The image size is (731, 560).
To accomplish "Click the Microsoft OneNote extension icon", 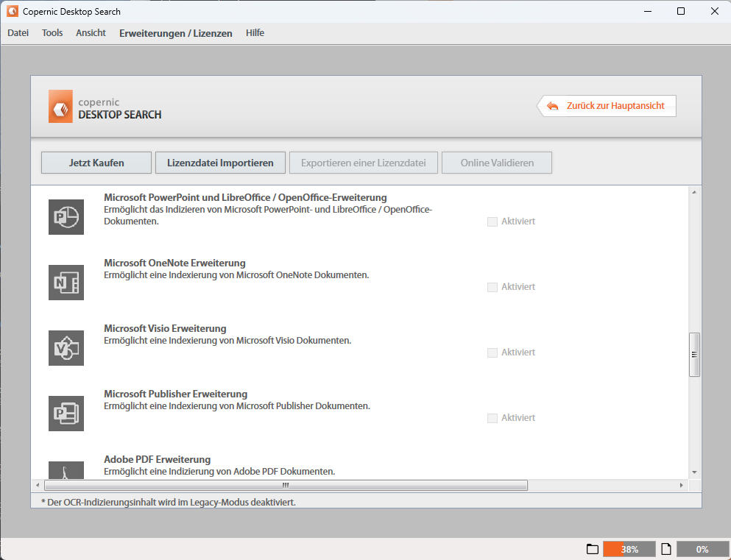I will [66, 283].
